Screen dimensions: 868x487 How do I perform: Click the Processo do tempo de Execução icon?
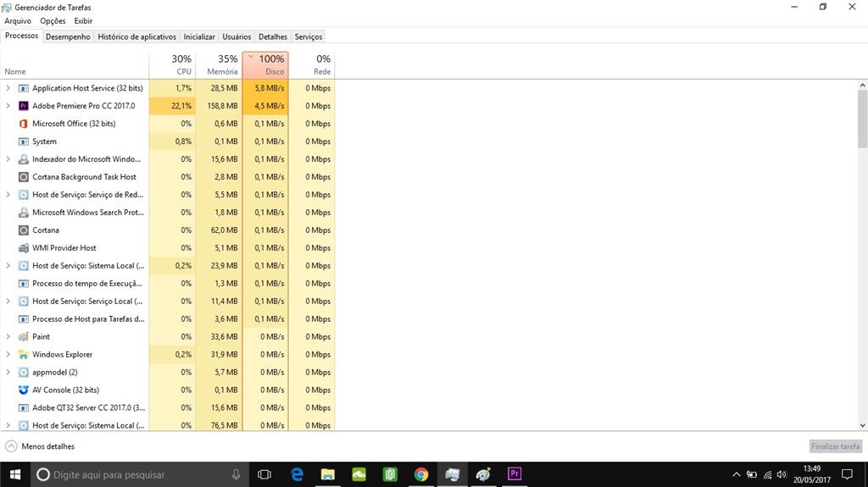pos(23,284)
